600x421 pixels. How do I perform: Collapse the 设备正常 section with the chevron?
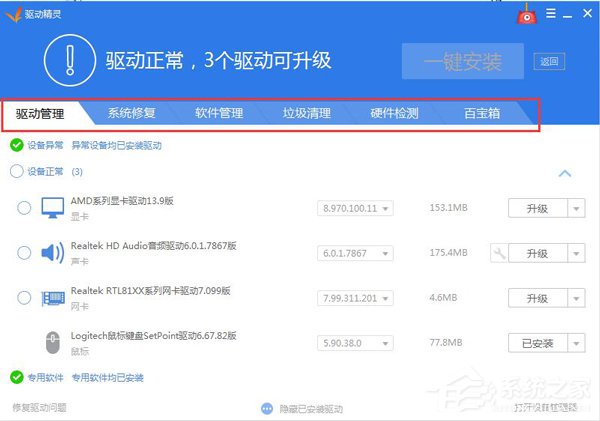pos(564,173)
